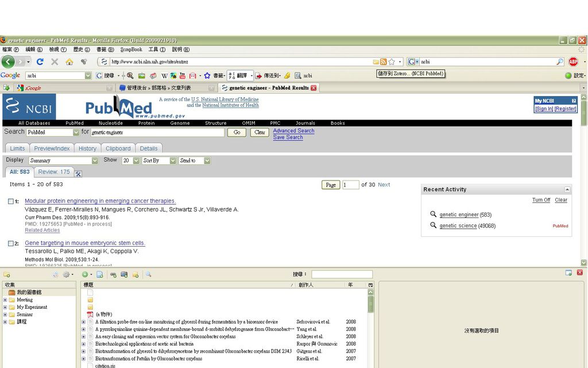Check the box for result 2
Screen dimensions: 588x368
(x=11, y=243)
